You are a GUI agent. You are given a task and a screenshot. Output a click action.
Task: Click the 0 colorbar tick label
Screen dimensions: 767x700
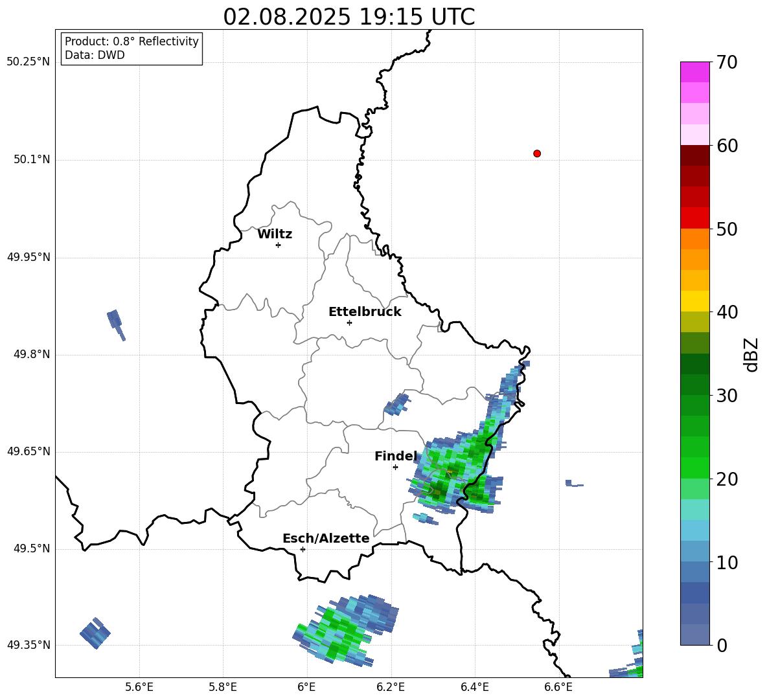pyautogui.click(x=722, y=646)
